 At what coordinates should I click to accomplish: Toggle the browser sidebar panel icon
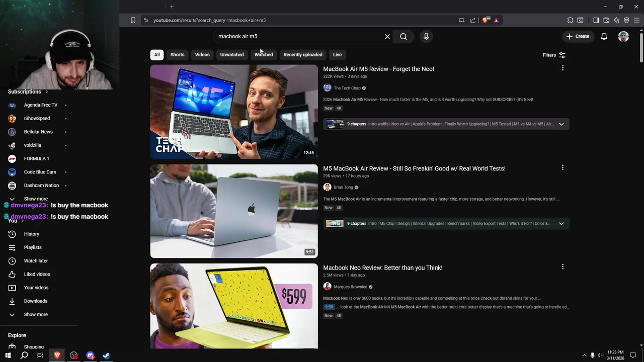click(596, 20)
